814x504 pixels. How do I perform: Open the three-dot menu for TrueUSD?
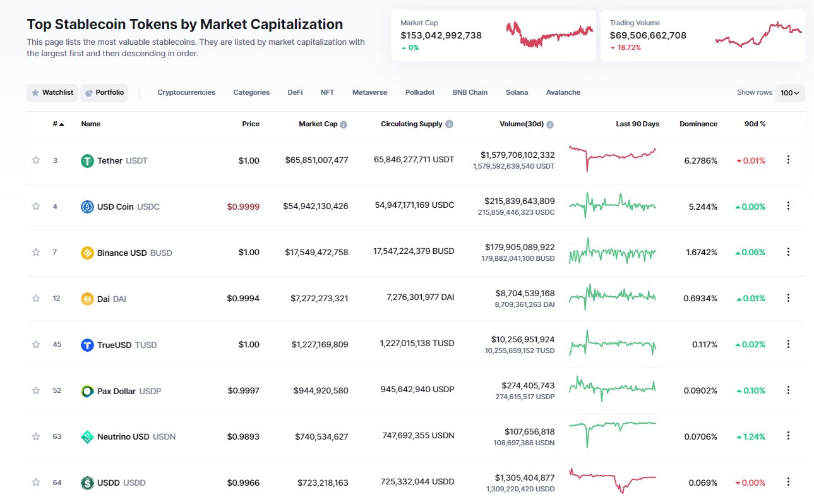(787, 344)
